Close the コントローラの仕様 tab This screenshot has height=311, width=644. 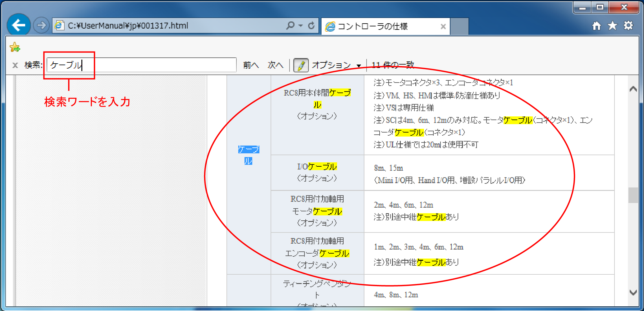pyautogui.click(x=443, y=27)
